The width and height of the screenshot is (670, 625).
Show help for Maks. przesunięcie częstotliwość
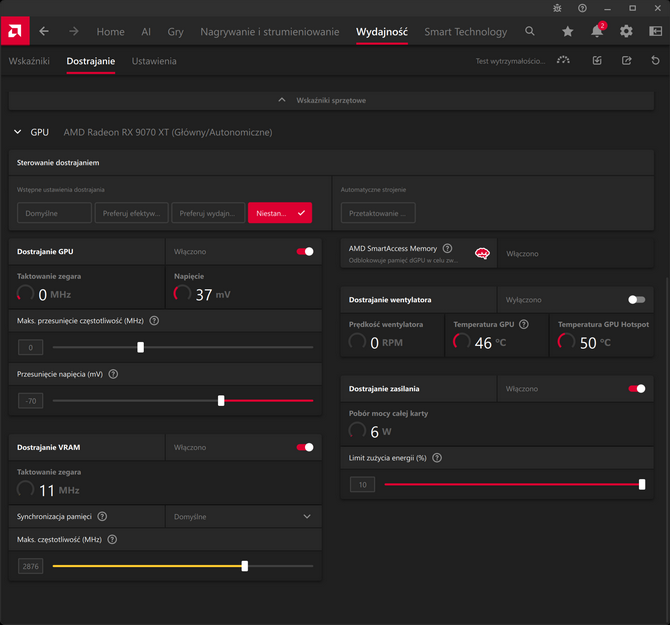click(x=154, y=320)
